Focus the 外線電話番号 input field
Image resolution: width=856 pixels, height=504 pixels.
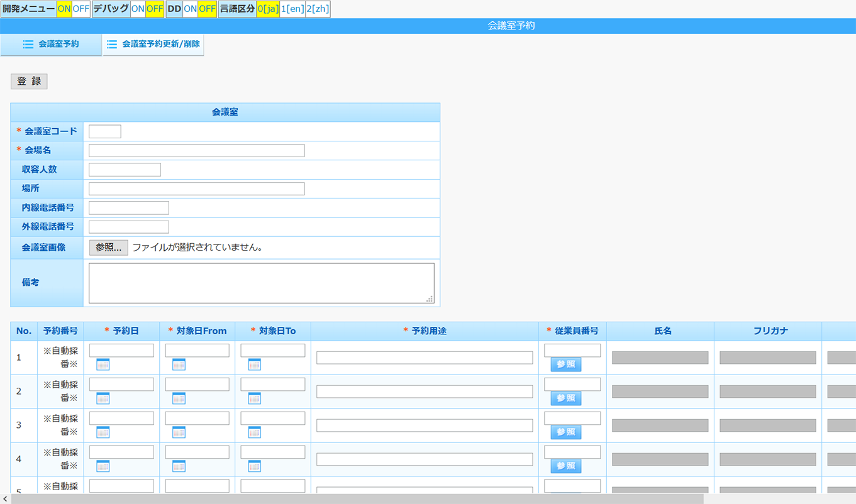pos(129,227)
